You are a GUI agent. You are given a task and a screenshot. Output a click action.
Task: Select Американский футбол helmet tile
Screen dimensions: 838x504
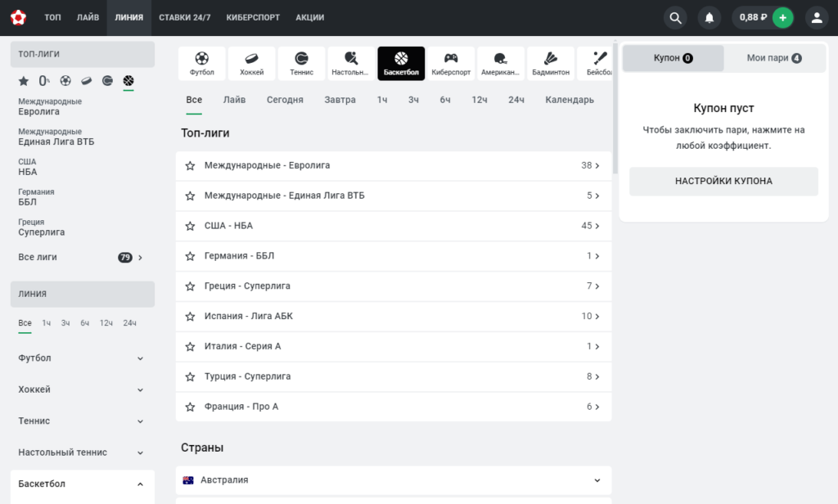tap(501, 64)
